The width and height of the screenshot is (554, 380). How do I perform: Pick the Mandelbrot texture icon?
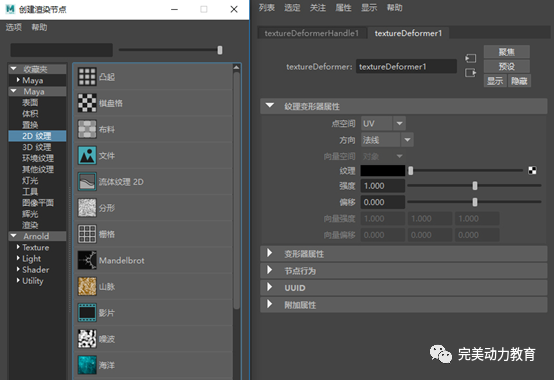point(87,260)
